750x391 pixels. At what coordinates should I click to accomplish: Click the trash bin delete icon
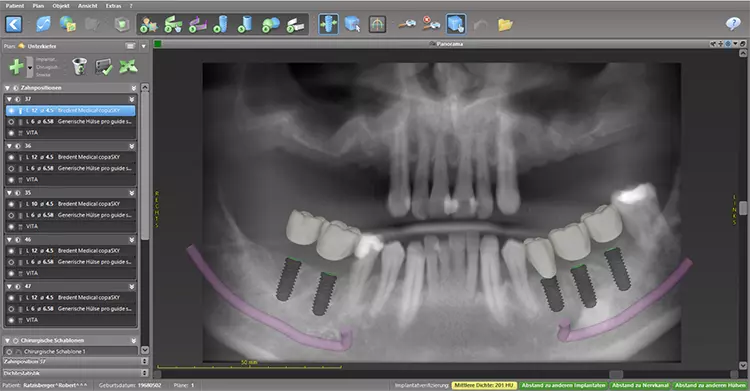pyautogui.click(x=79, y=67)
